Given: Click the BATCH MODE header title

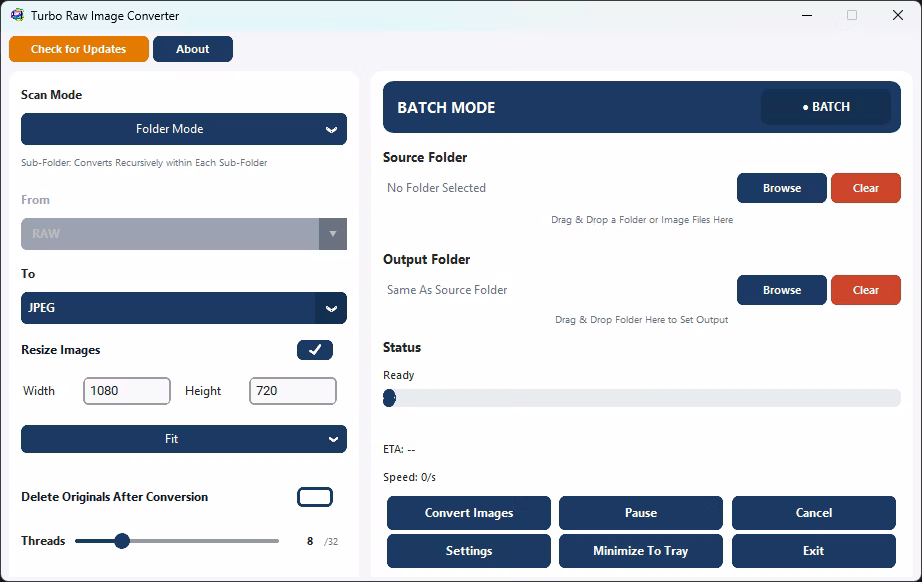Looking at the screenshot, I should point(446,108).
